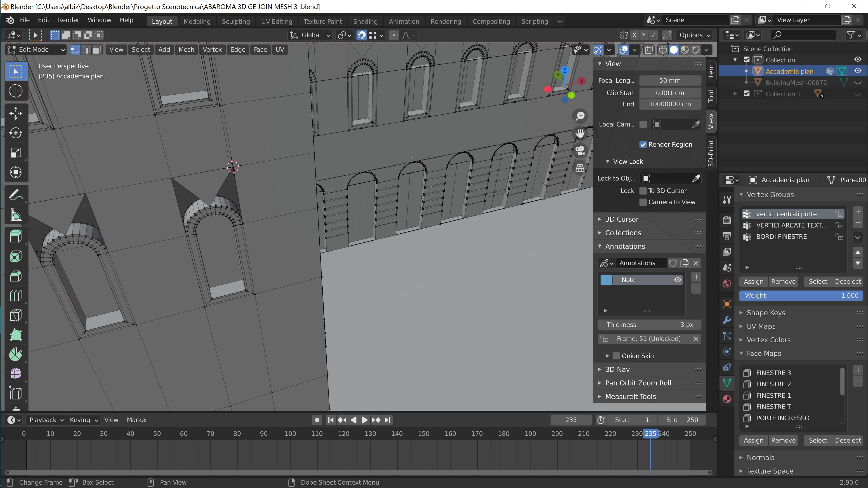The width and height of the screenshot is (868, 488).
Task: Open the Mesh menu in viewport header
Action: tap(186, 50)
